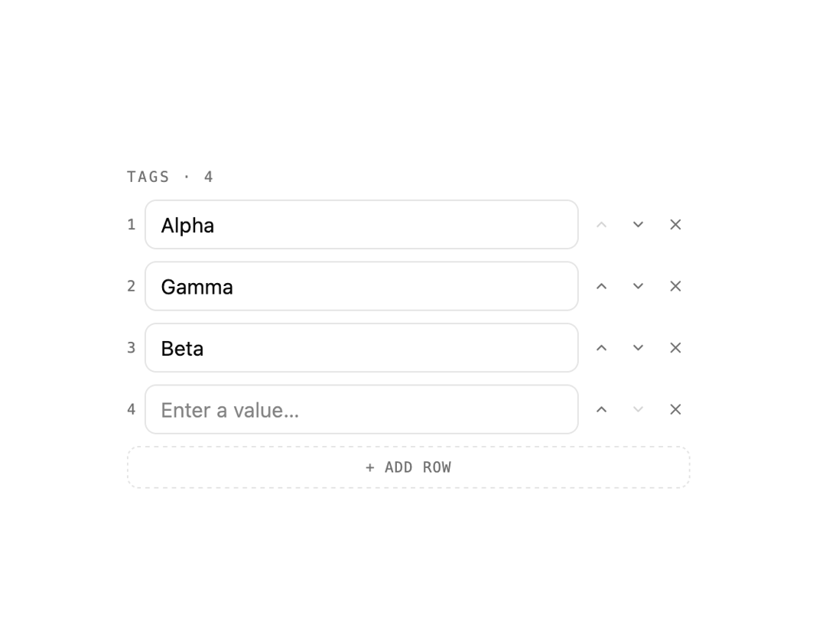Move the Gamma row up
826x644 pixels.
tap(601, 286)
